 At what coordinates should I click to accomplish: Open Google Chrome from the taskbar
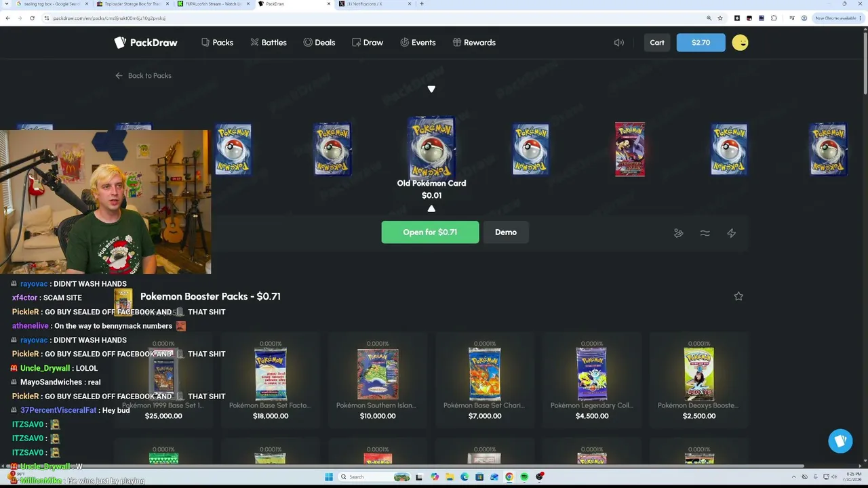point(509,477)
